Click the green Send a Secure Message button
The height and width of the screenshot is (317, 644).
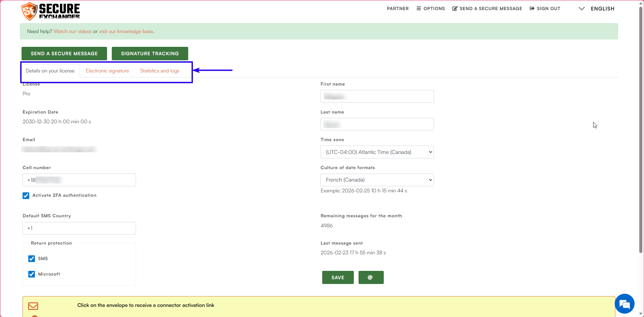64,54
